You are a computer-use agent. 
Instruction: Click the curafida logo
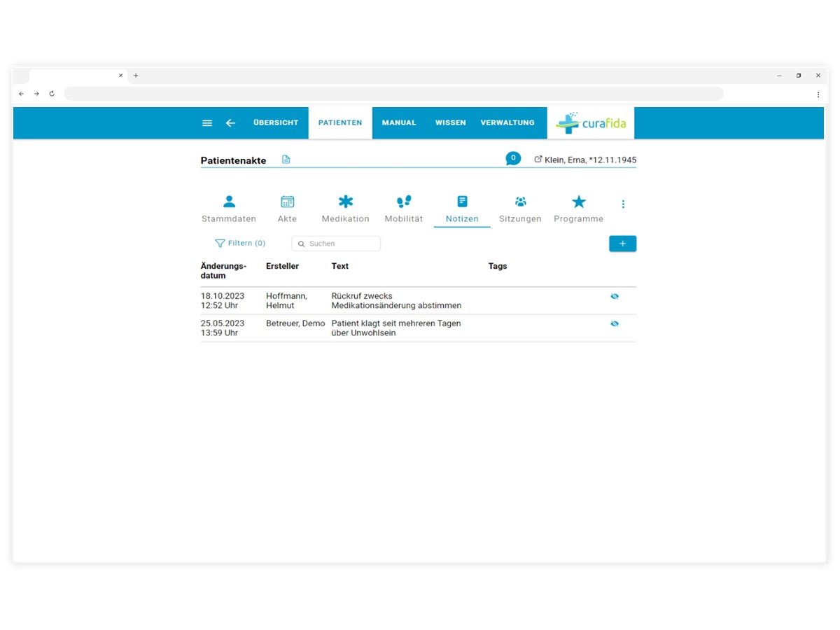click(591, 123)
